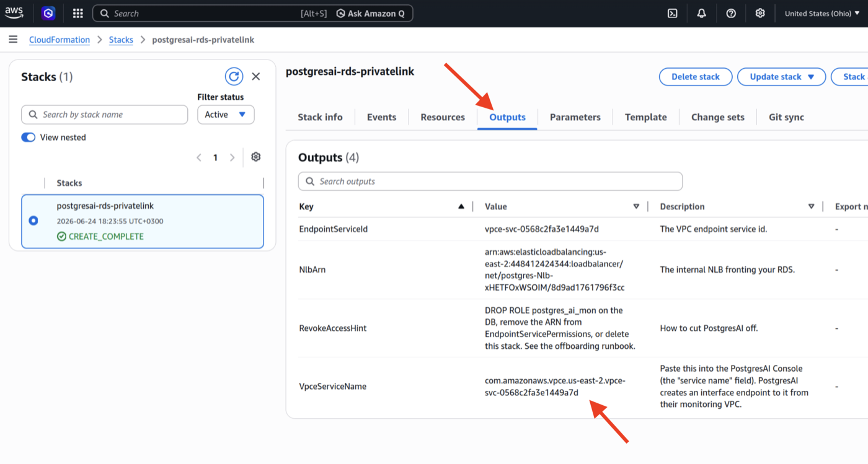Expand the Update stack dropdown
The image size is (868, 464).
(x=810, y=77)
